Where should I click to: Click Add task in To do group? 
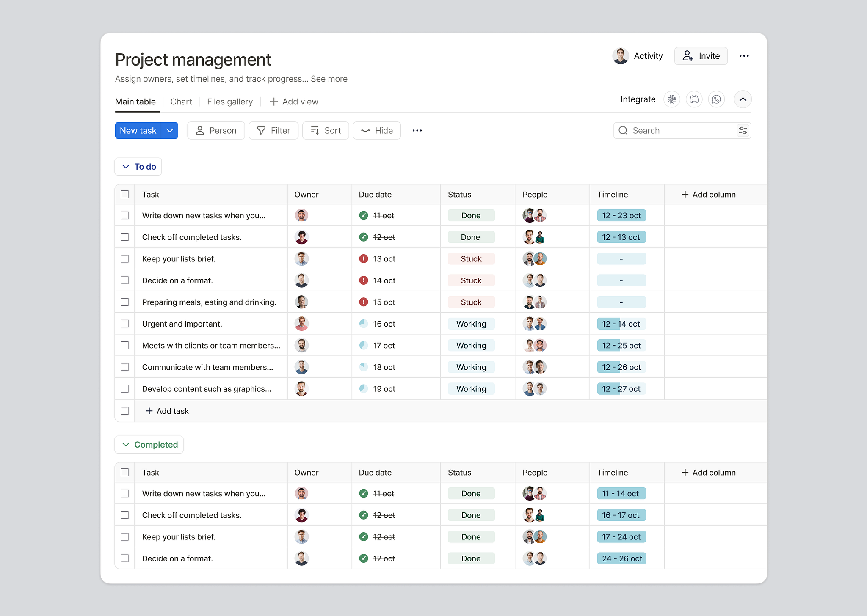(167, 411)
